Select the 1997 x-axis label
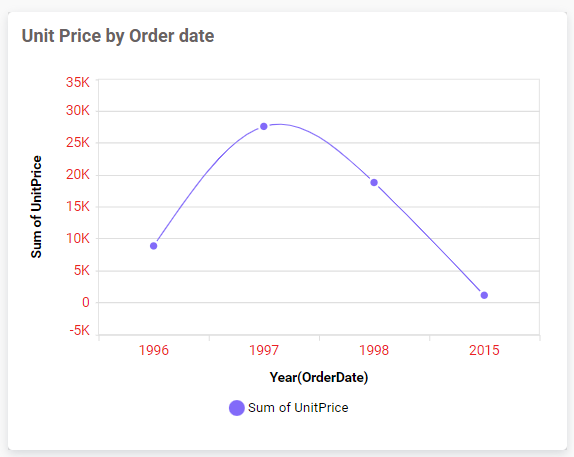 point(264,350)
